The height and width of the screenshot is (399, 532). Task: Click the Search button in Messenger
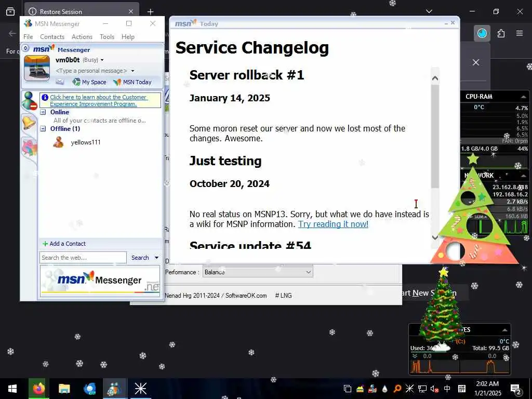(140, 258)
